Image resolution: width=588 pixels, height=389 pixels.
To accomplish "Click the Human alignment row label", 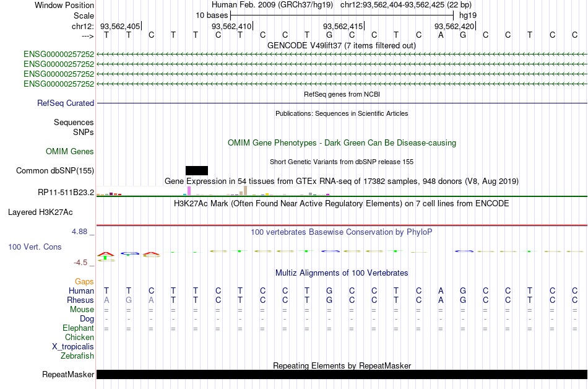I will (81, 291).
